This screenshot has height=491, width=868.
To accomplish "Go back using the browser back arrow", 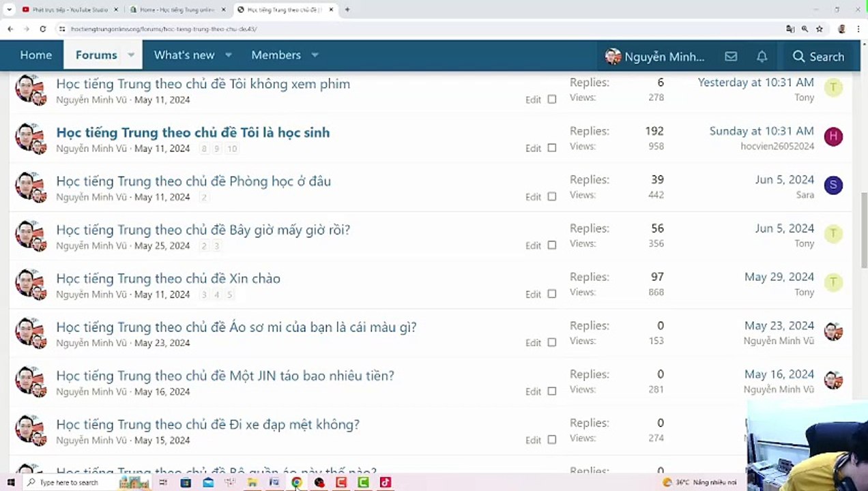I will point(10,29).
